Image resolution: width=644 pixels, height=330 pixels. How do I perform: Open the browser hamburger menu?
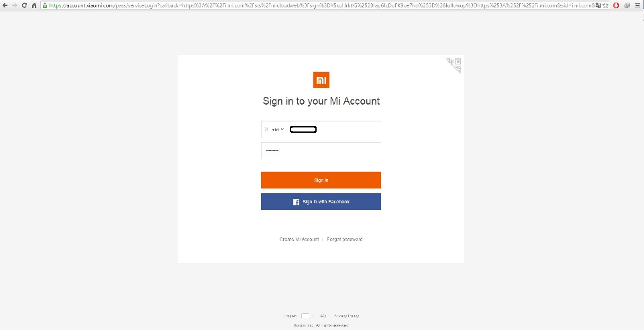[x=638, y=5]
